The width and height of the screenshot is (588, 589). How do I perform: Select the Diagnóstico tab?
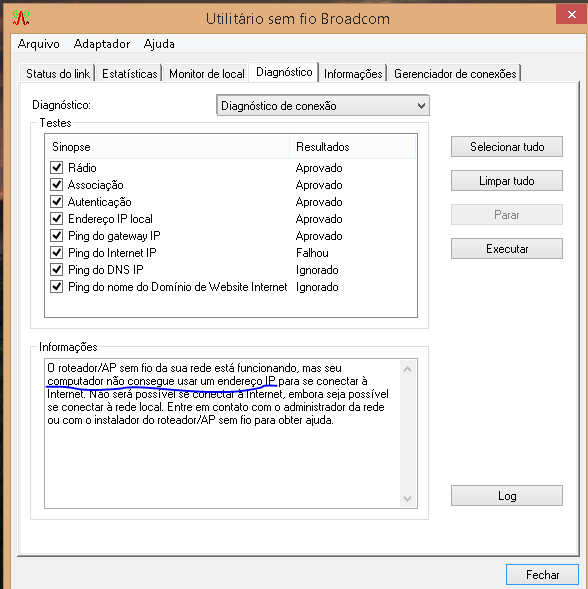pyautogui.click(x=284, y=72)
